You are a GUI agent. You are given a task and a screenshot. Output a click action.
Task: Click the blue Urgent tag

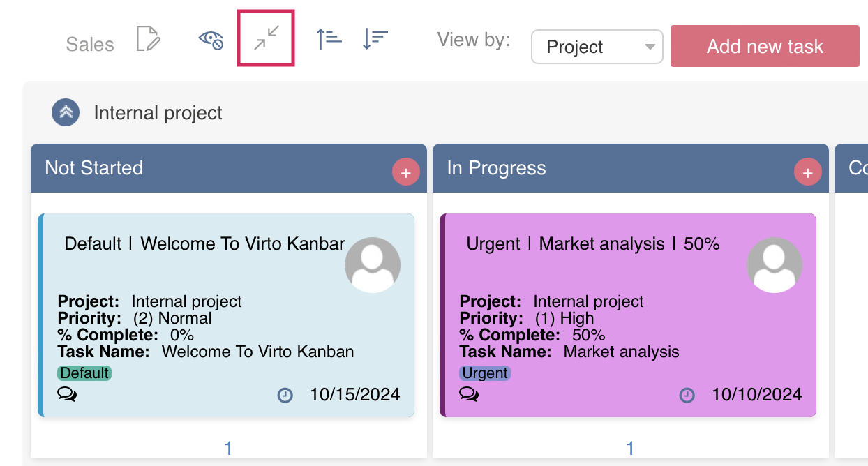pos(486,373)
